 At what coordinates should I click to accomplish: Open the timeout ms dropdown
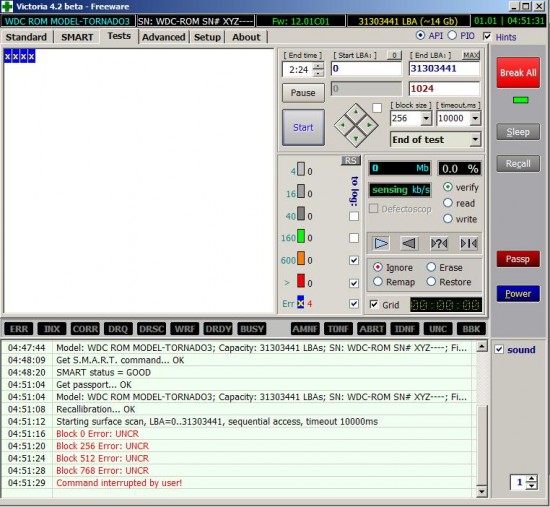tap(475, 118)
